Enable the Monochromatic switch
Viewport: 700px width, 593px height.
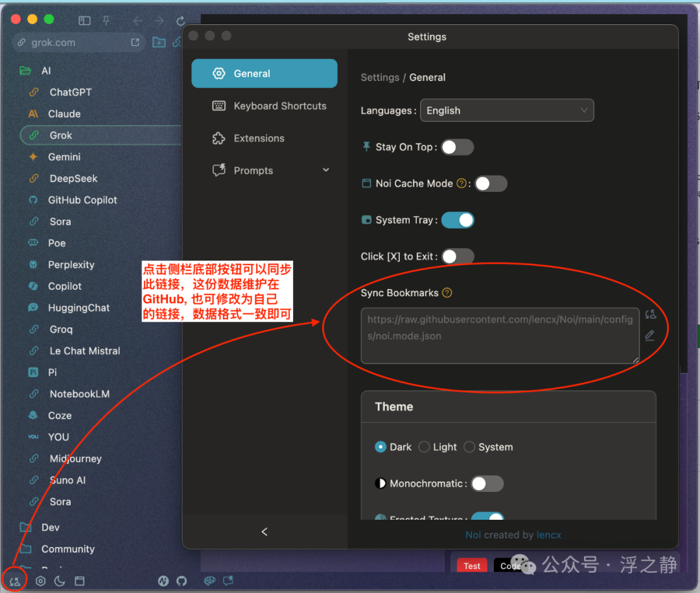(x=487, y=483)
